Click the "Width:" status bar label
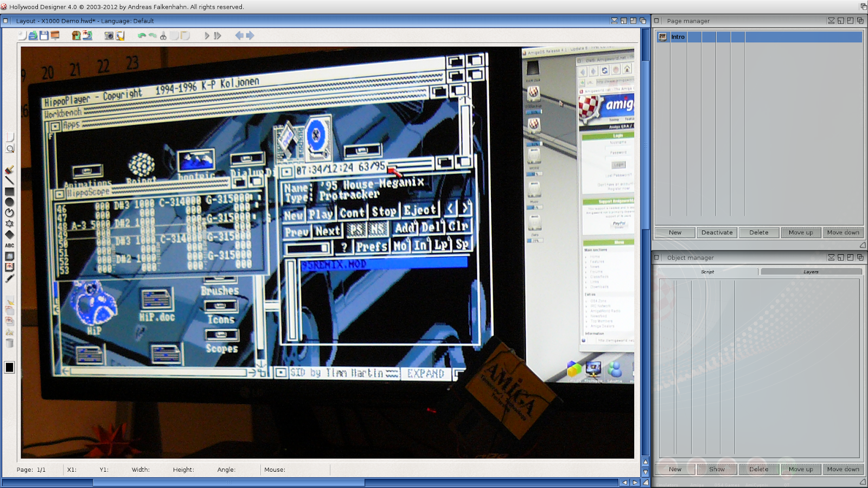 (x=141, y=470)
